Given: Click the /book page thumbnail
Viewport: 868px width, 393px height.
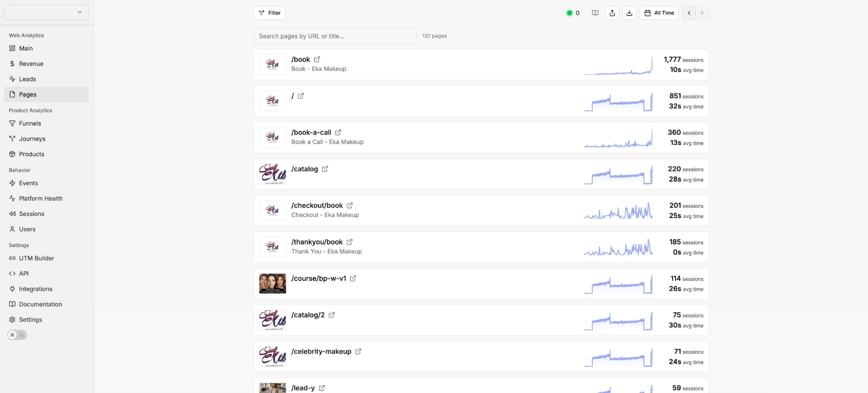Looking at the screenshot, I should (273, 65).
